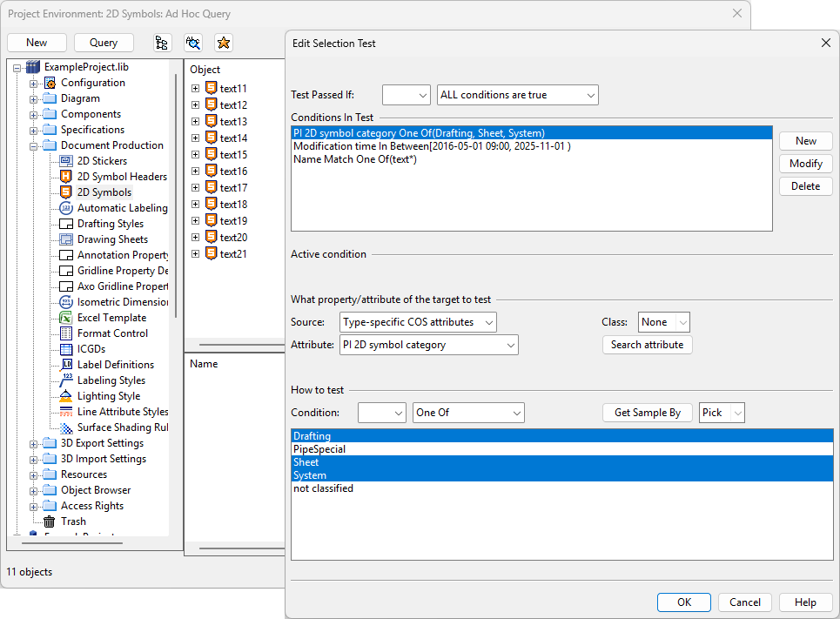Open the ALL conditions are true dropdown

517,95
